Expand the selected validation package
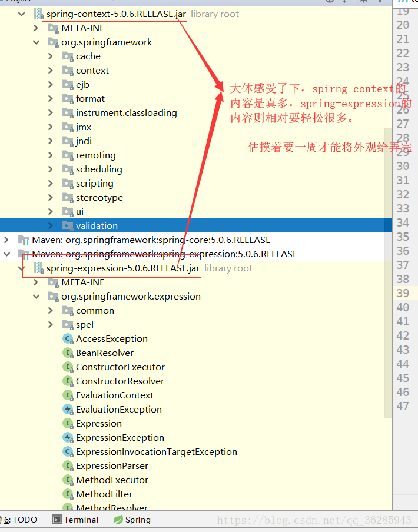418x532 pixels. point(51,226)
